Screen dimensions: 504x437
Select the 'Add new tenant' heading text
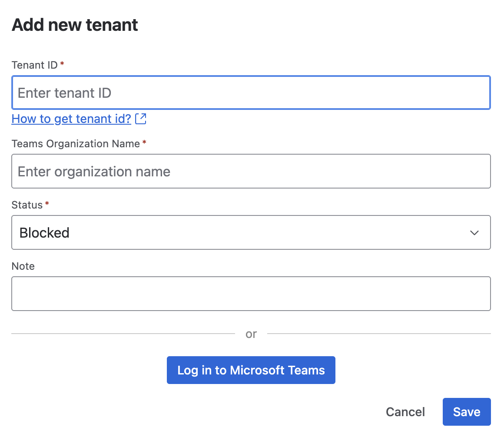coord(75,25)
